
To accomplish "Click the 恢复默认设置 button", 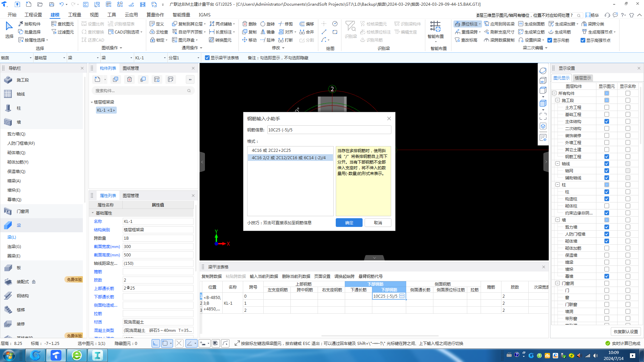I will [626, 331].
